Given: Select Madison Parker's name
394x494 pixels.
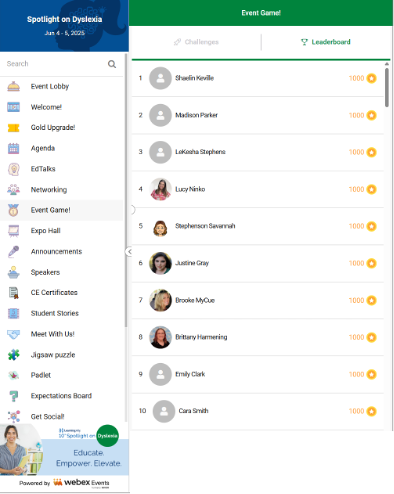Looking at the screenshot, I should coord(196,115).
